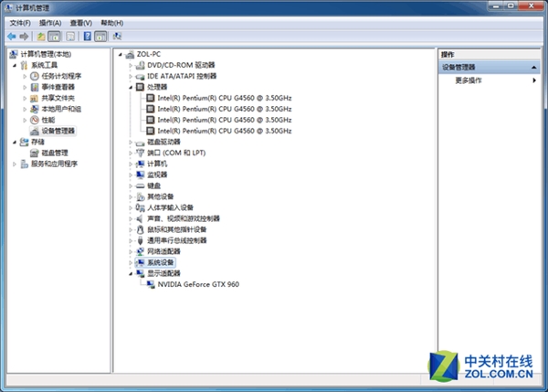This screenshot has width=548, height=392.
Task: Select 设备管理器 in the left tree
Action: [x=58, y=131]
